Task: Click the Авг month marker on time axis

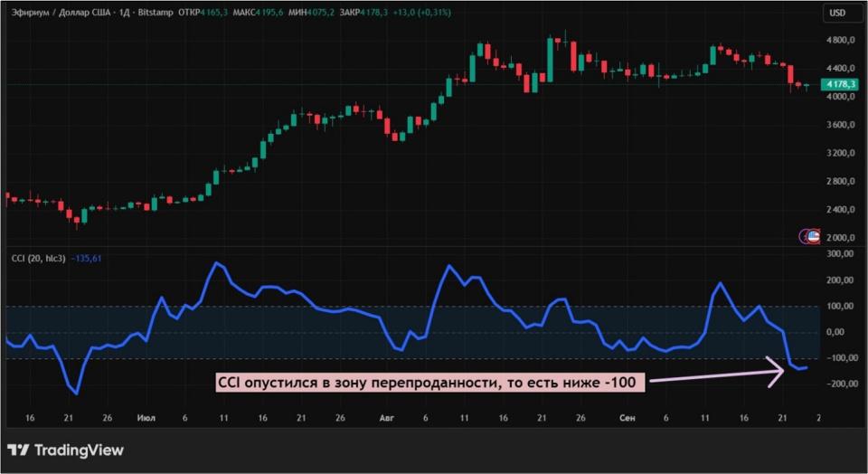Action: 387,420
